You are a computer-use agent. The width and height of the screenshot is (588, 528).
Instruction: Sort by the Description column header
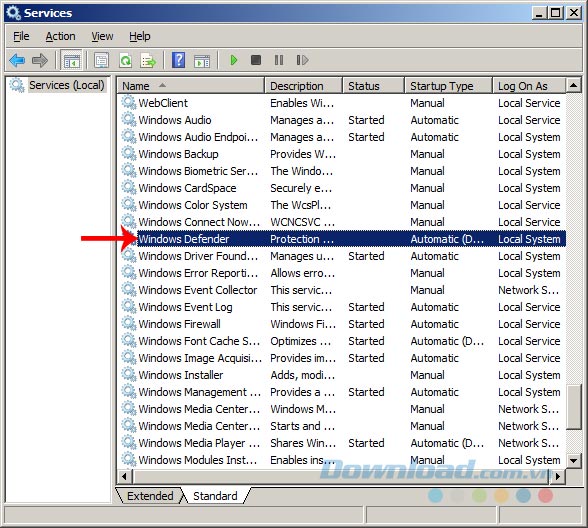(x=303, y=86)
